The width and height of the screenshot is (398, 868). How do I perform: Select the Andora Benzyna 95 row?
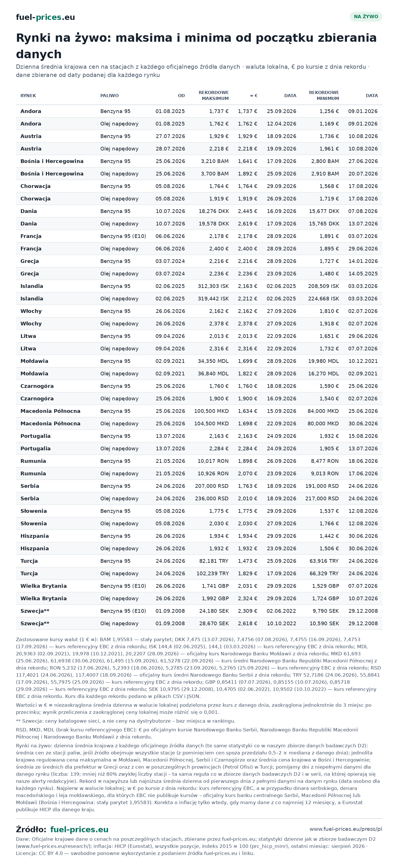tap(199, 111)
